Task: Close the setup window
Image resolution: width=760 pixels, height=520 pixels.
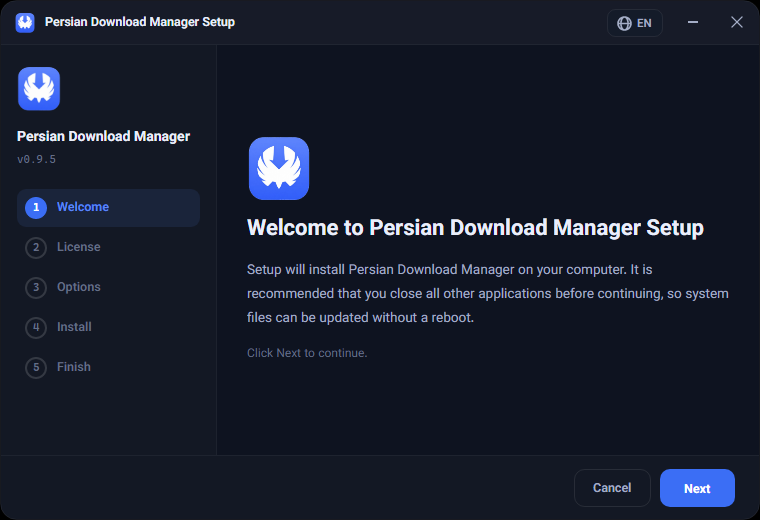Action: (736, 22)
